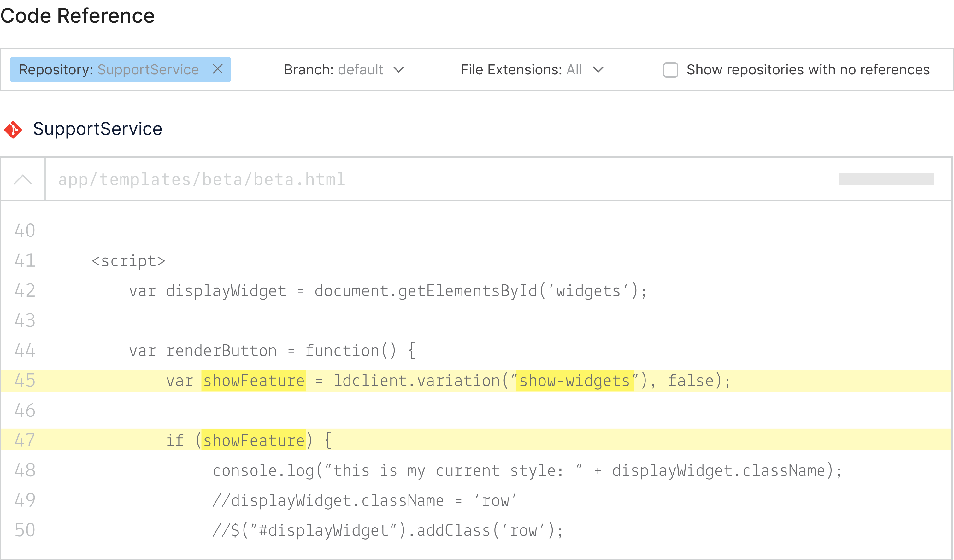Image resolution: width=954 pixels, height=560 pixels.
Task: Enable Show repositories with no references
Action: [670, 70]
